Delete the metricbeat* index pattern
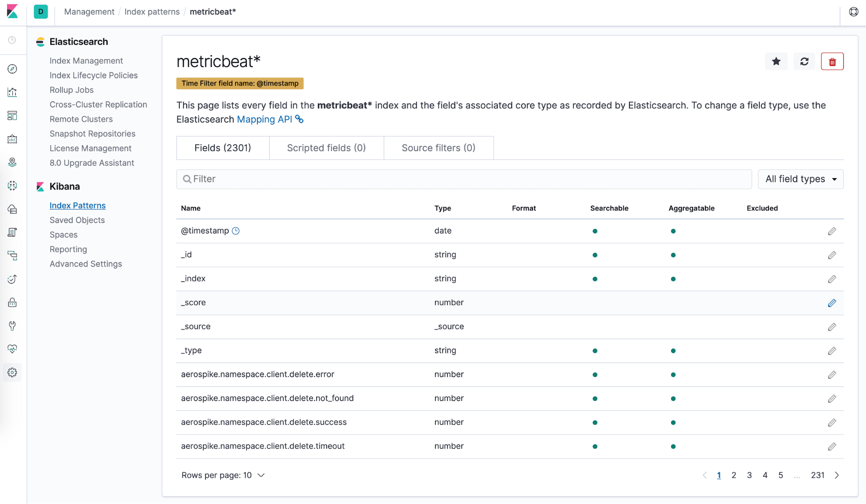Screen dimensions: 866x504 tap(832, 61)
